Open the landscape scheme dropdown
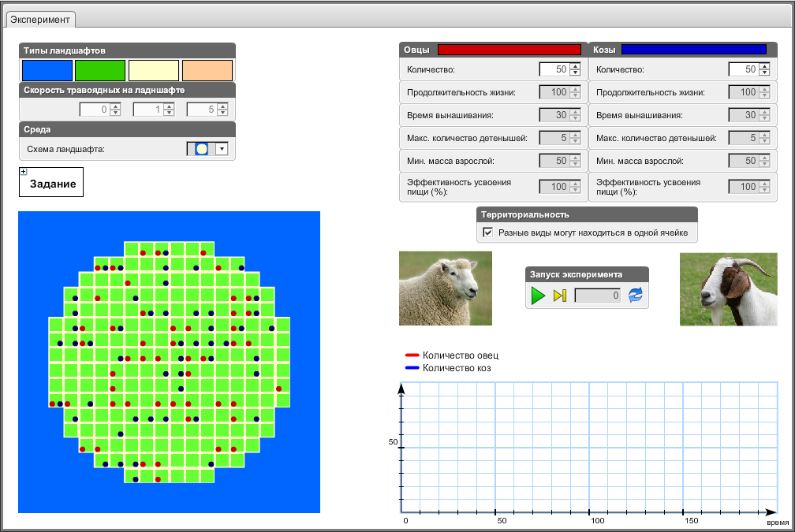 pyautogui.click(x=222, y=149)
